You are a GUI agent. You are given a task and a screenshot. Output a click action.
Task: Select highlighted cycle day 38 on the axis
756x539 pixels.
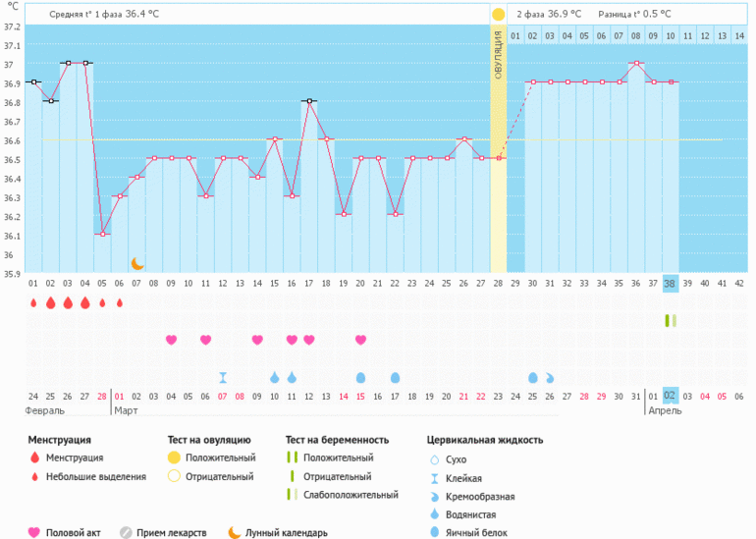(671, 284)
